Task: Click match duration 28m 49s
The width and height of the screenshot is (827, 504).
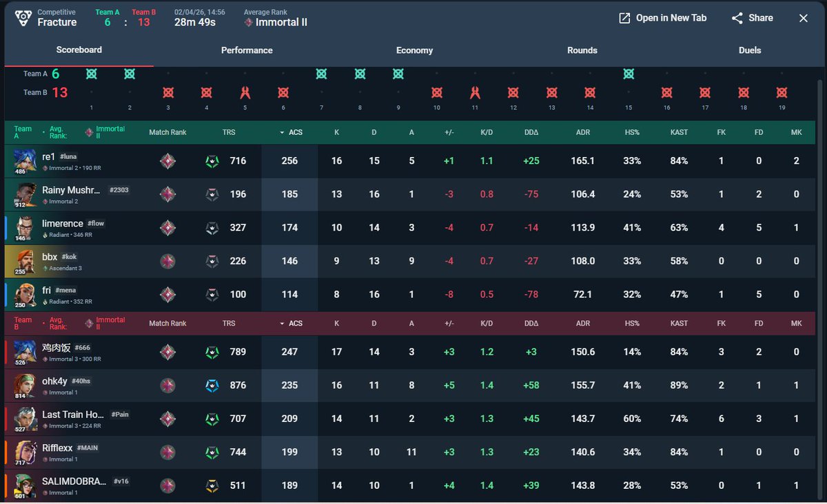Action: coord(195,22)
